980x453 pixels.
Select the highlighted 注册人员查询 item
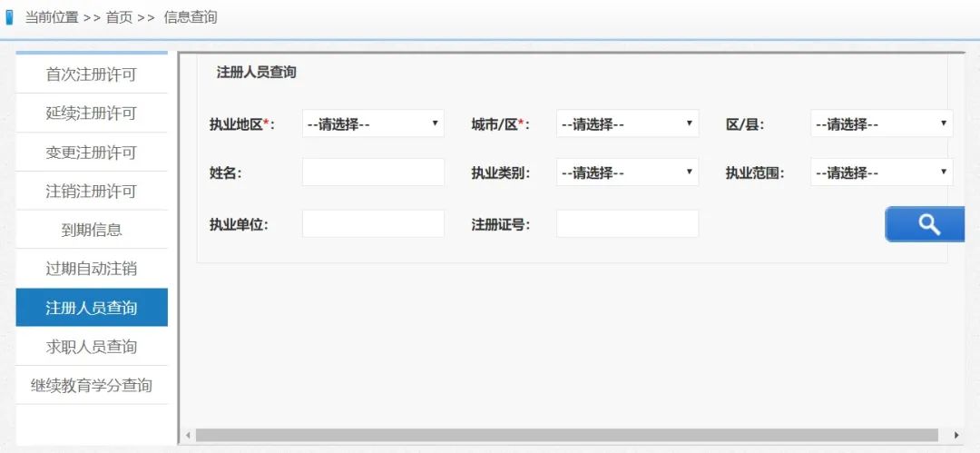92,308
